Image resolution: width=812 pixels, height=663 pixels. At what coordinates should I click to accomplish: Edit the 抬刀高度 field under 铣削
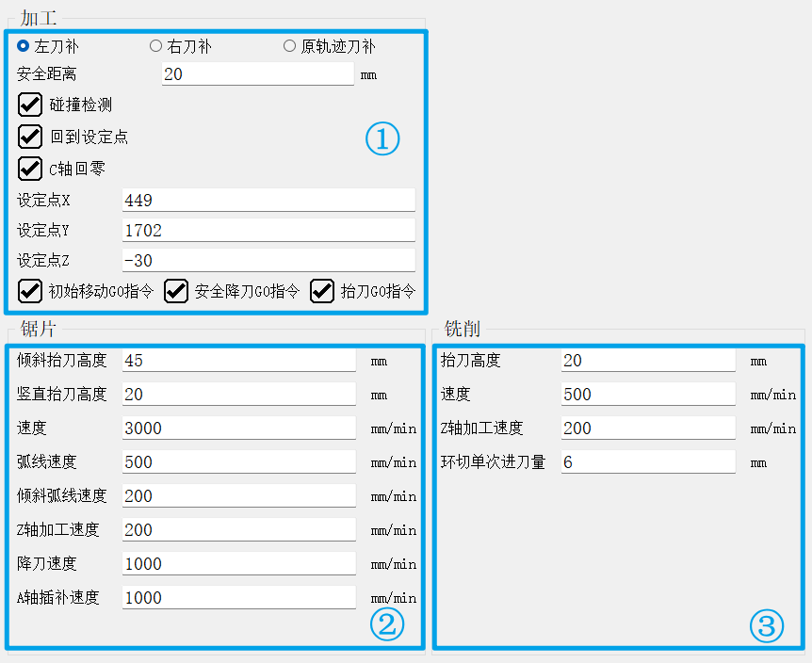pos(647,361)
